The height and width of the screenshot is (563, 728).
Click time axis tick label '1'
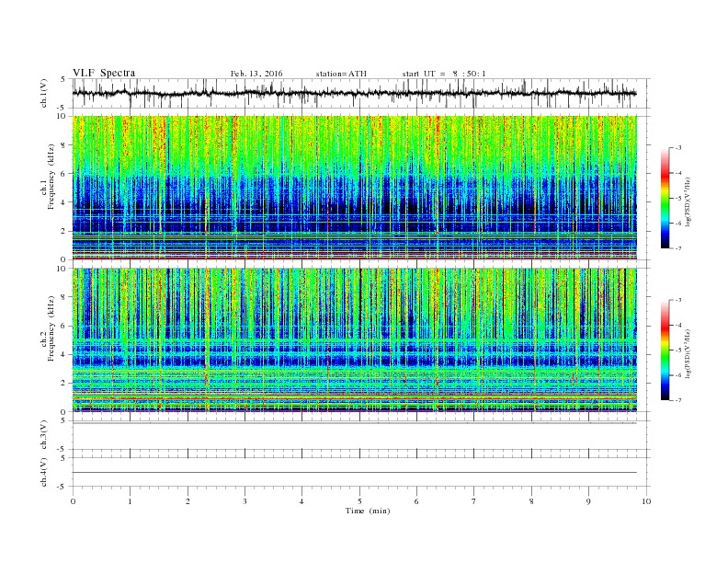click(x=130, y=501)
